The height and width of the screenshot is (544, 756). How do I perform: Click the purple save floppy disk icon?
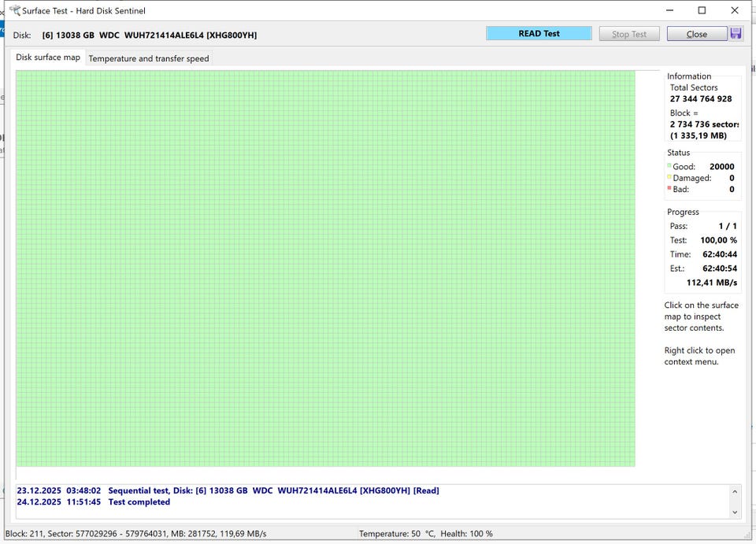[x=736, y=34]
